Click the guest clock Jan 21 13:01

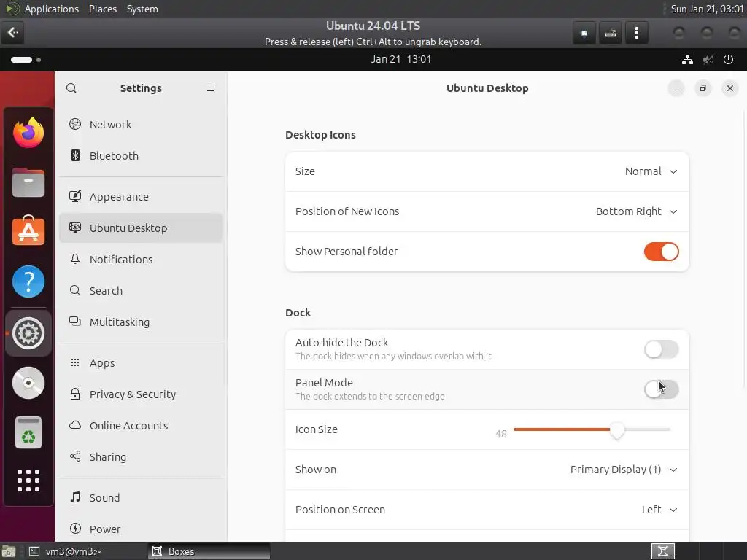coord(400,60)
